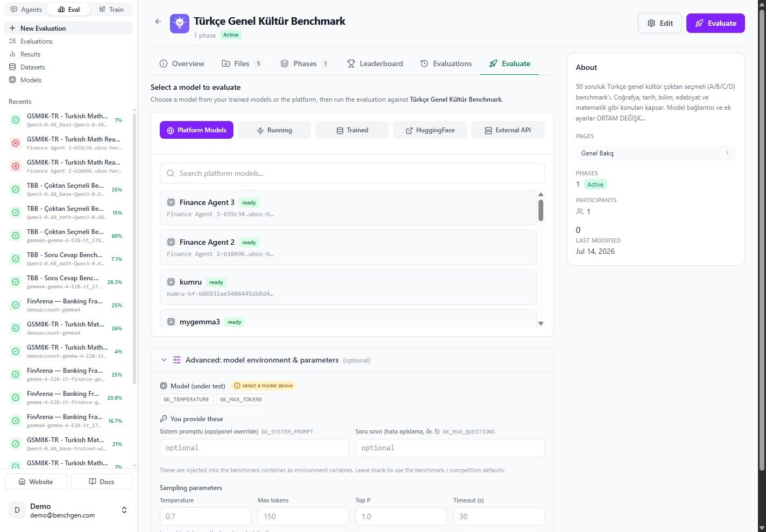Open TBB Çoktan Seçmeli run scored 35%
766x532 pixels.
click(68, 189)
